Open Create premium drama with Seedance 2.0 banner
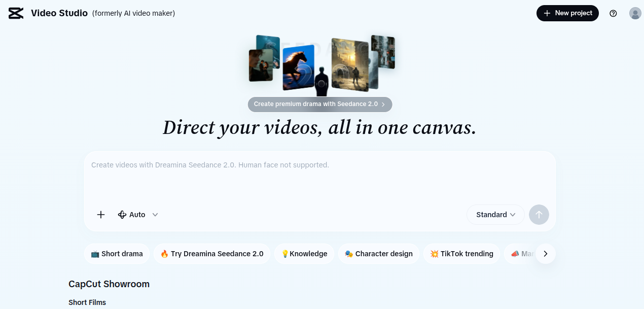 320,104
